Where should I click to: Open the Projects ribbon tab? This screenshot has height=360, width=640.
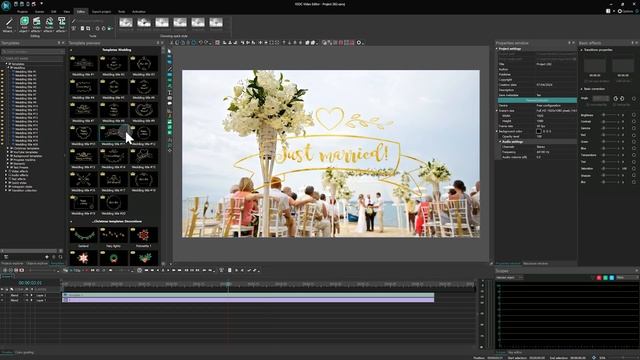pyautogui.click(x=22, y=12)
